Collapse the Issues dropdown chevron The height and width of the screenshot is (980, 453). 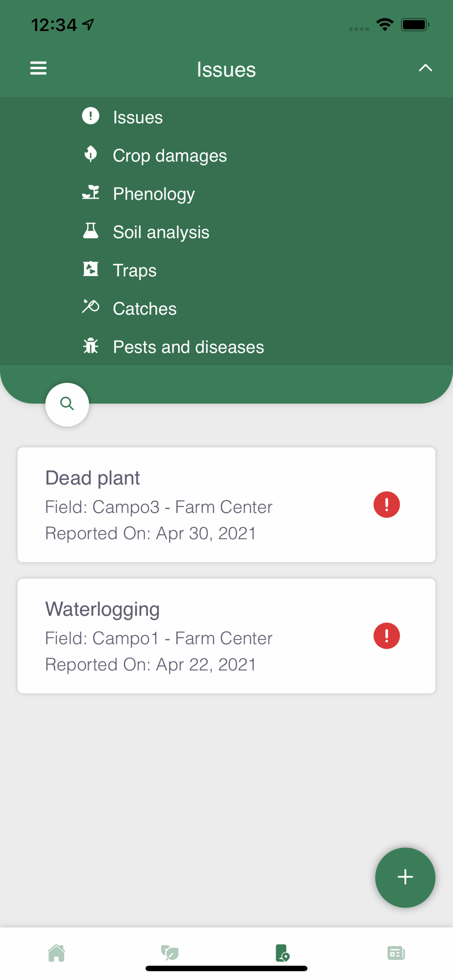(425, 68)
